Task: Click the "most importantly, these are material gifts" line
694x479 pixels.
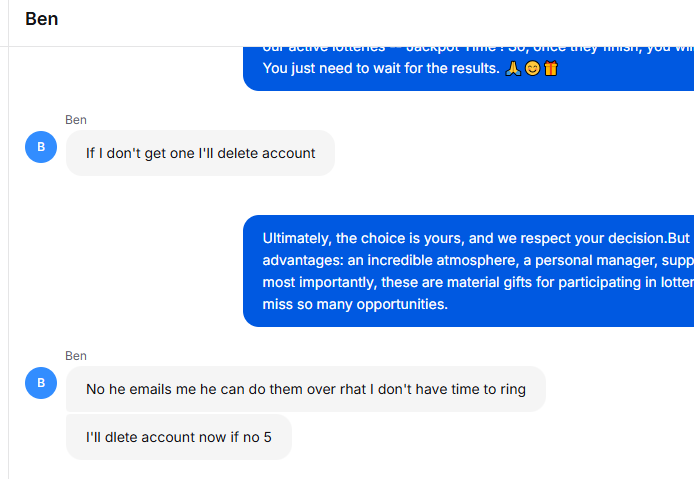Action: (x=478, y=282)
